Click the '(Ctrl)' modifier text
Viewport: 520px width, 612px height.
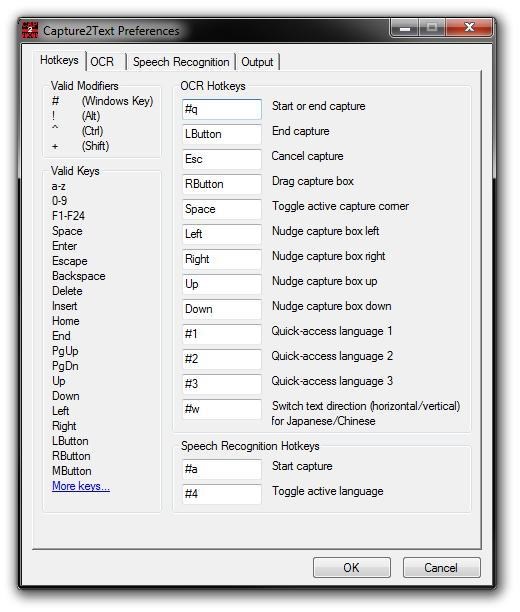pyautogui.click(x=93, y=131)
